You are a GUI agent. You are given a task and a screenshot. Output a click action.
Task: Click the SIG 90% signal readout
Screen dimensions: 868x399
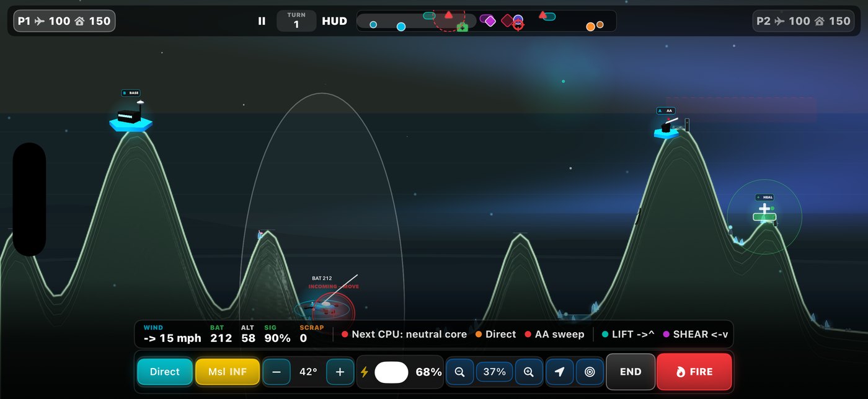click(x=277, y=335)
